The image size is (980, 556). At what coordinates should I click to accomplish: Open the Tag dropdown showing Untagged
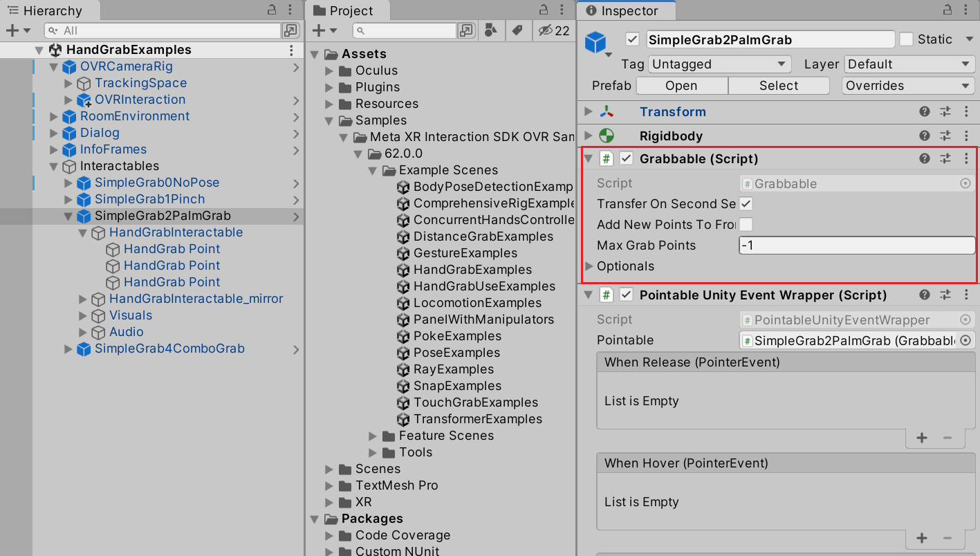(719, 64)
